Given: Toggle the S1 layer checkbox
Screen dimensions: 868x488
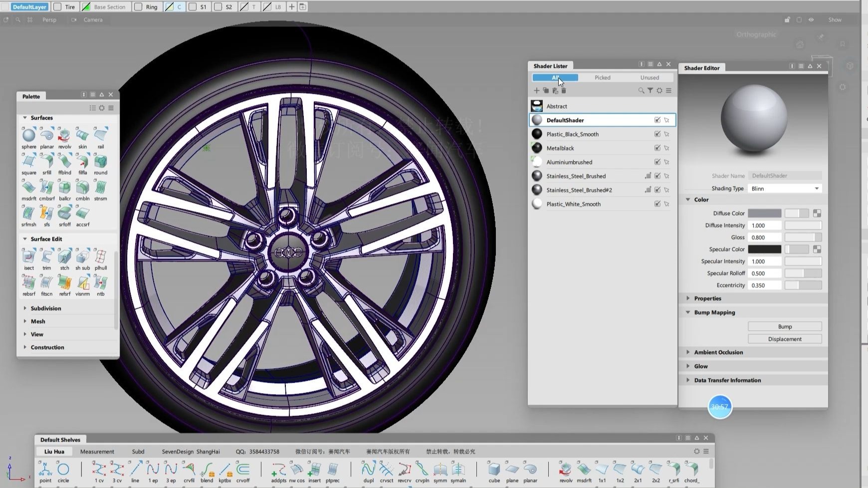Looking at the screenshot, I should coord(193,7).
